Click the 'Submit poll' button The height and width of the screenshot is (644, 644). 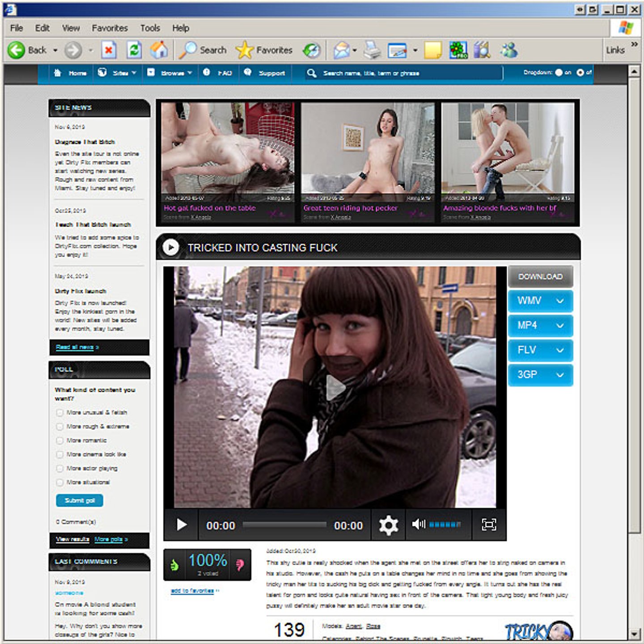click(80, 500)
